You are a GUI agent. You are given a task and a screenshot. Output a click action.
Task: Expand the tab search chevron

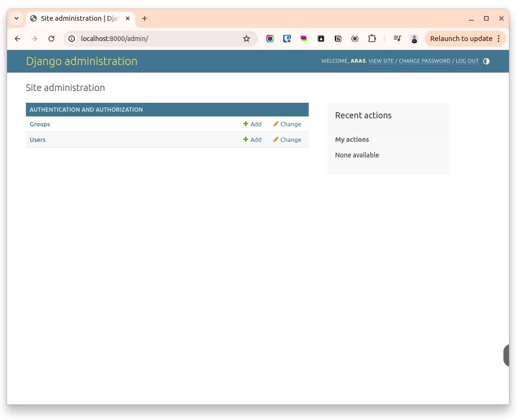pyautogui.click(x=16, y=18)
